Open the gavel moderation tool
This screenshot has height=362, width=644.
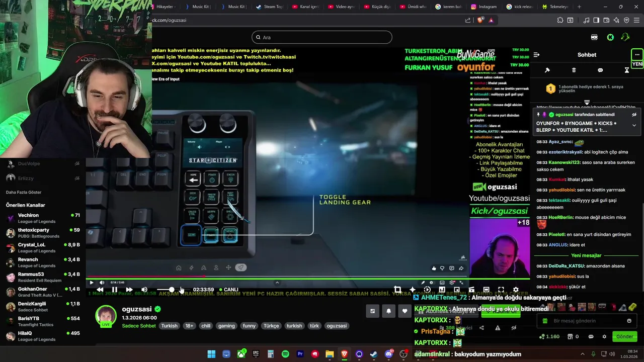tap(547, 70)
